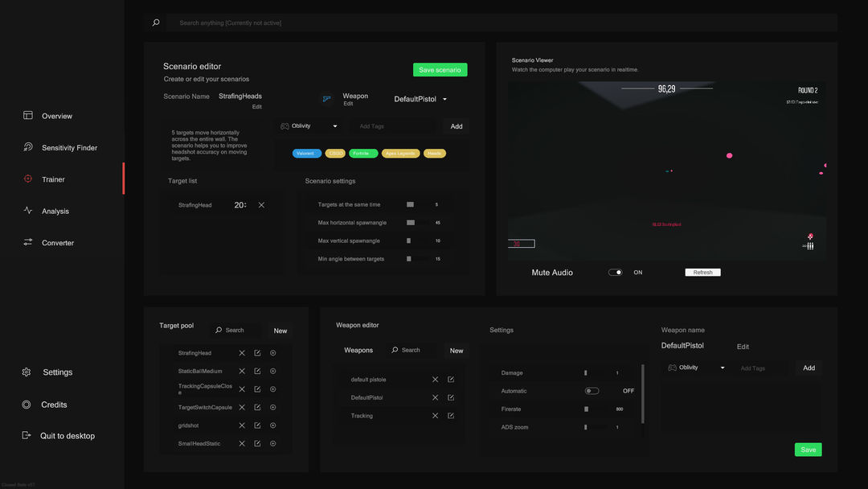Edit the StaticBallMedium target
The height and width of the screenshot is (489, 868).
click(257, 371)
